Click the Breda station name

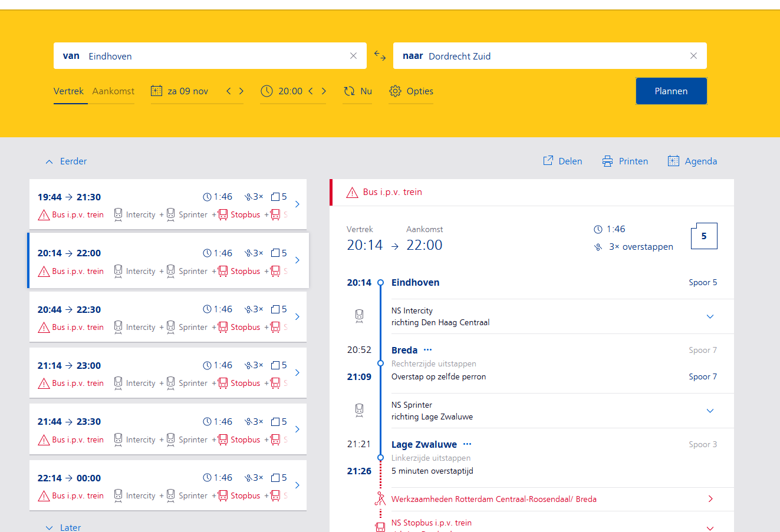tap(404, 350)
